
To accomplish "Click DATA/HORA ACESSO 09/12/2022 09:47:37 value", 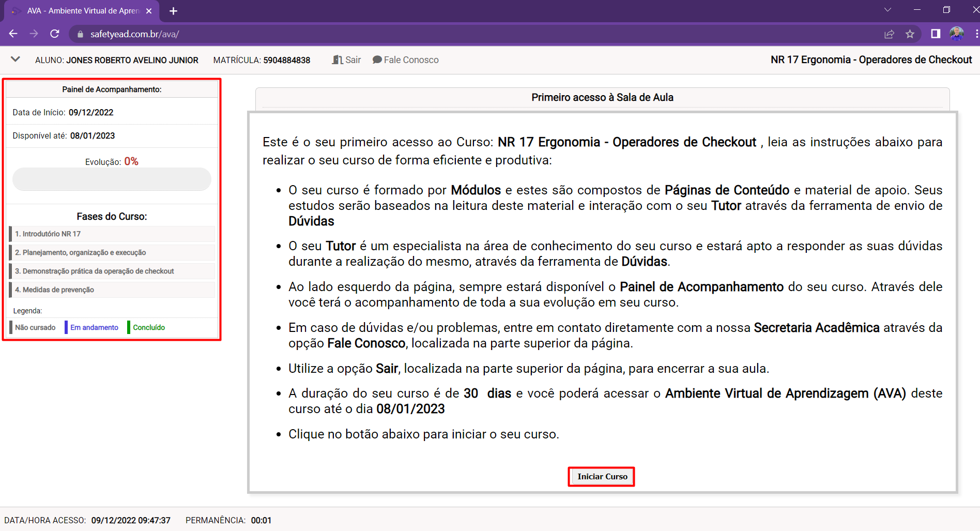I will pos(131,520).
